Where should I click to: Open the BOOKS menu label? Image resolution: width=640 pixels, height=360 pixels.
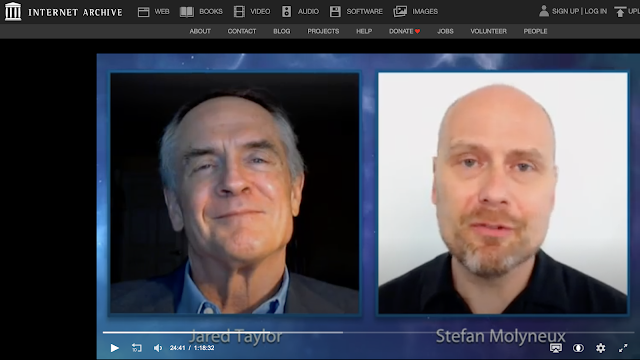tap(211, 11)
